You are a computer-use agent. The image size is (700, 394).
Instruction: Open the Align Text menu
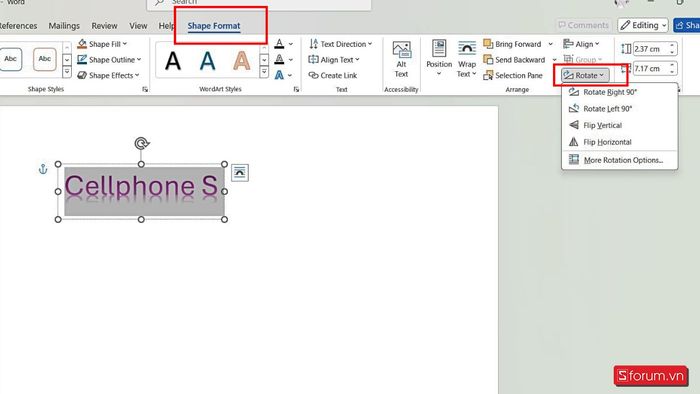coord(333,59)
